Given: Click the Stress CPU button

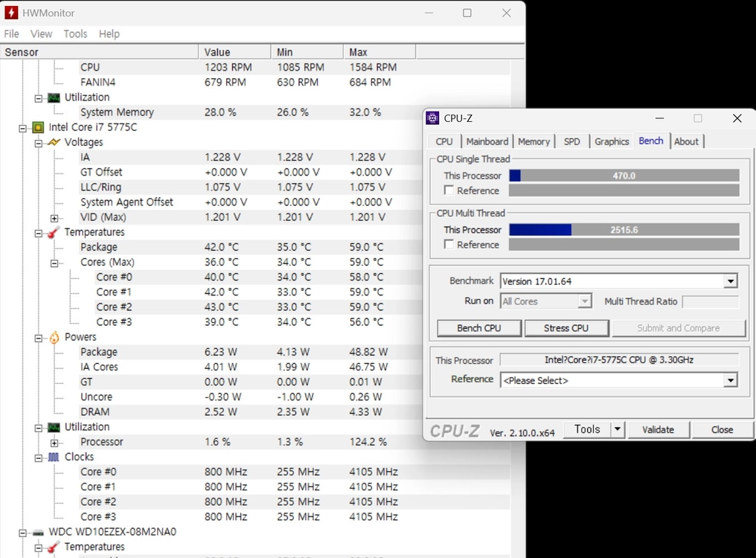Looking at the screenshot, I should 566,328.
